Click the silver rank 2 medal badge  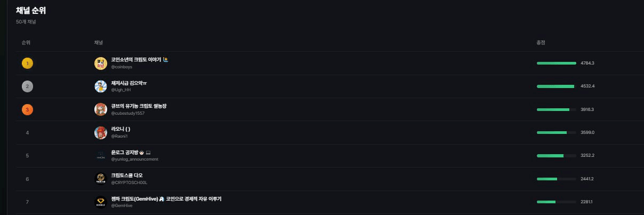[x=27, y=86]
